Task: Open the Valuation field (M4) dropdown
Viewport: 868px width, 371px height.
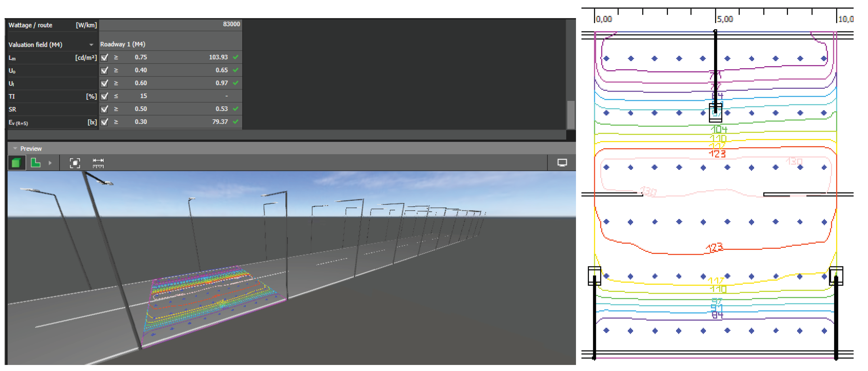Action: pyautogui.click(x=91, y=45)
